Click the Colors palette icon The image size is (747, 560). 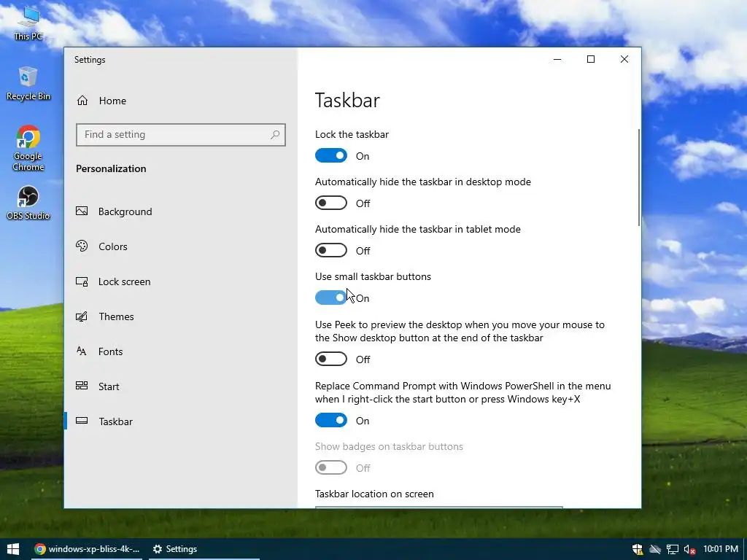pyautogui.click(x=82, y=246)
